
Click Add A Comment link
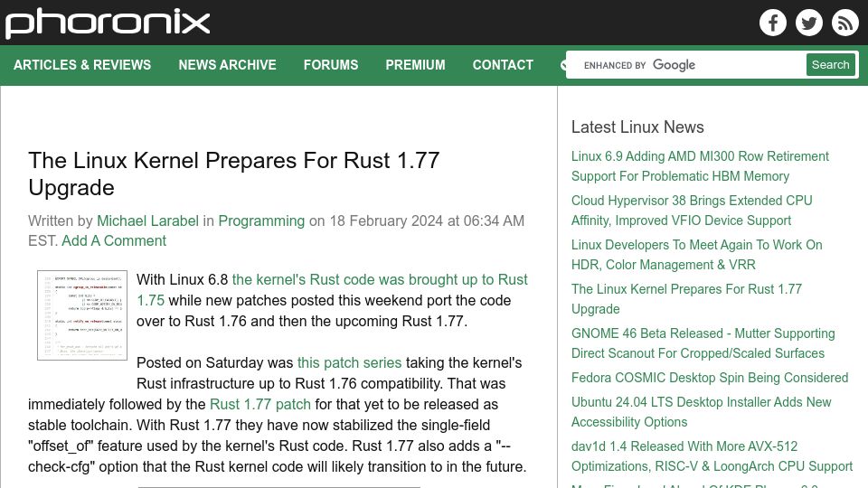[x=114, y=240]
